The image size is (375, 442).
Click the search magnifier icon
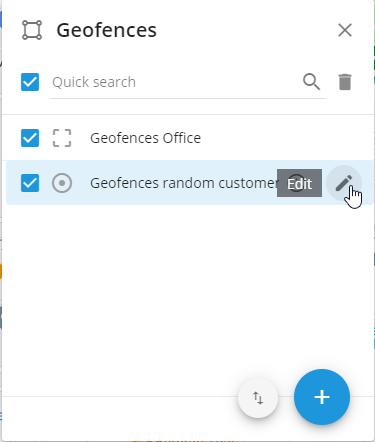tap(312, 82)
